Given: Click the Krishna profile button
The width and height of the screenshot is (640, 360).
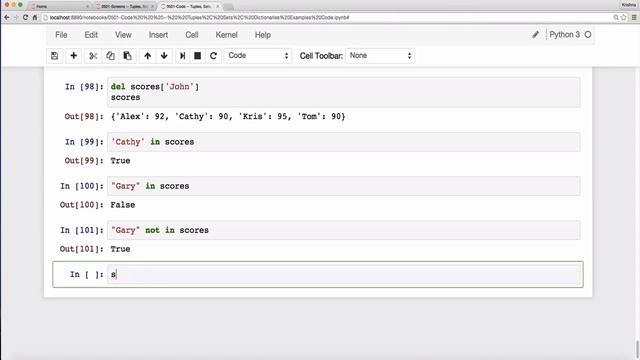Looking at the screenshot, I should click(x=629, y=5).
